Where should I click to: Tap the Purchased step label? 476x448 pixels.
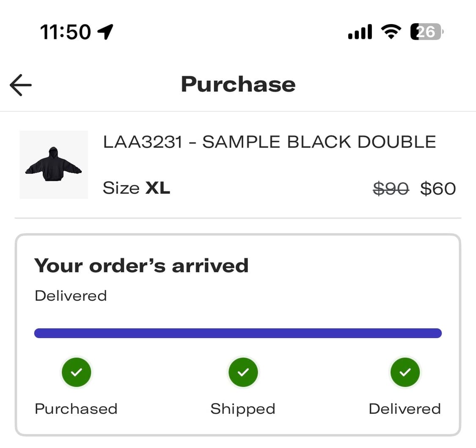(x=76, y=409)
